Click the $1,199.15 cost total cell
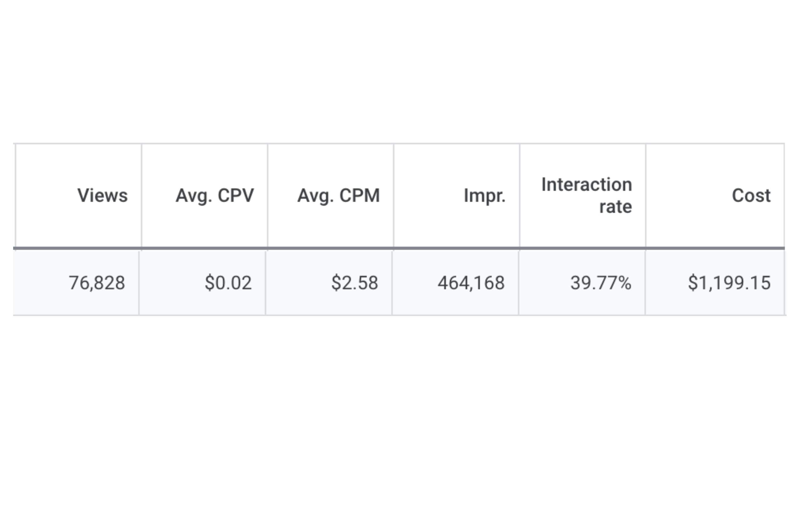This screenshot has height=532, width=798. click(715, 283)
